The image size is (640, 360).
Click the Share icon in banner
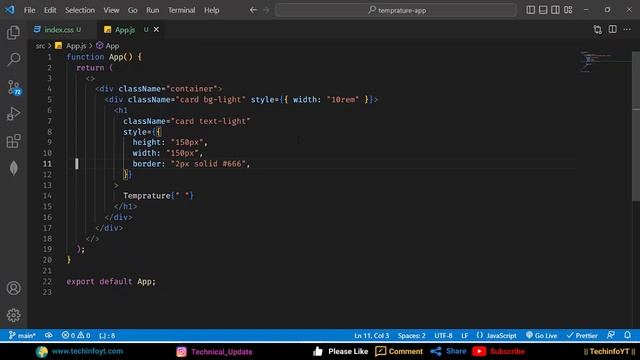click(436, 351)
